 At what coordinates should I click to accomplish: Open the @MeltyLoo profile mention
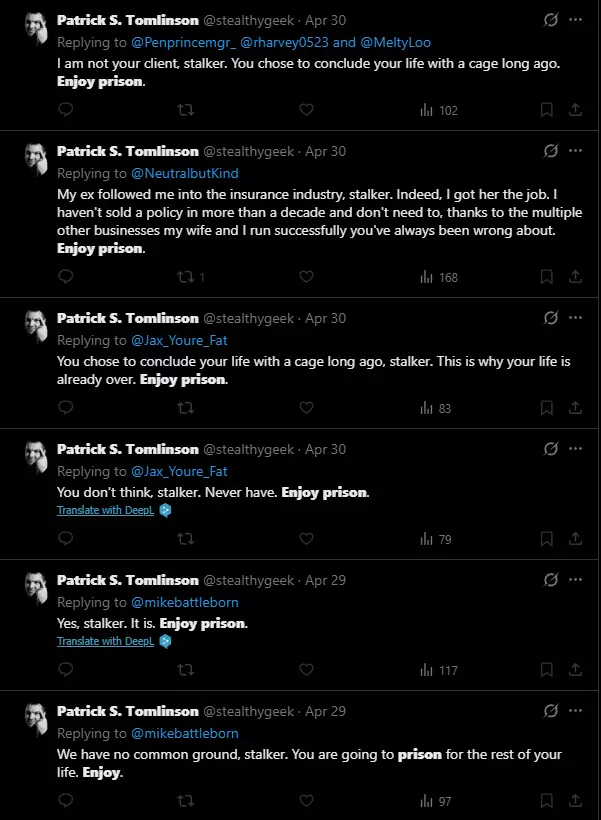click(x=395, y=42)
